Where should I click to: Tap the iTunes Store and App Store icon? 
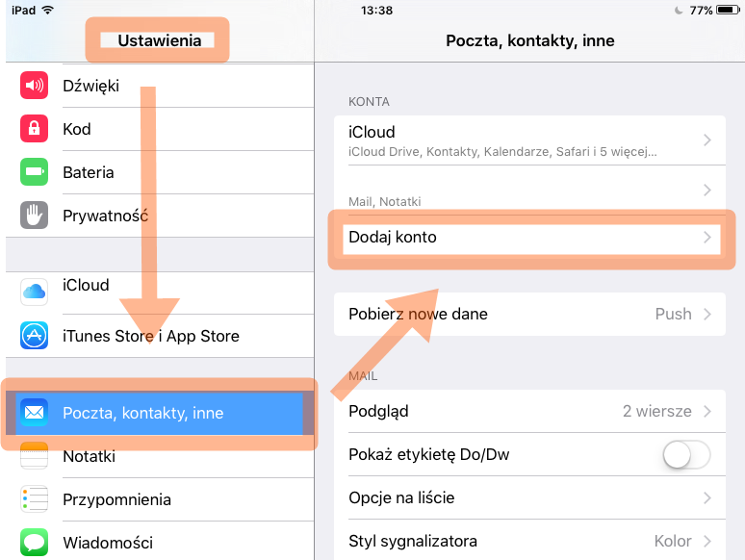click(x=35, y=336)
